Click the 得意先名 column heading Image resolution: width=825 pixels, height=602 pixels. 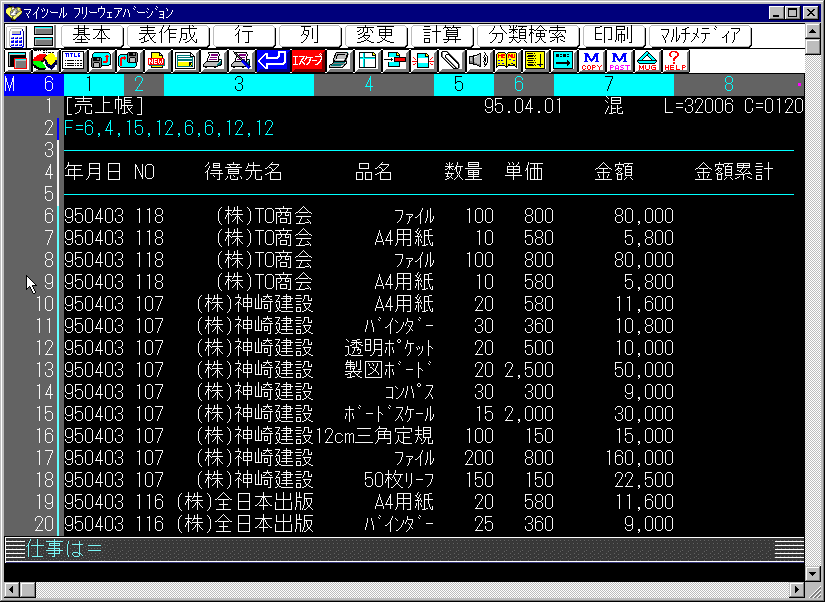coord(244,172)
